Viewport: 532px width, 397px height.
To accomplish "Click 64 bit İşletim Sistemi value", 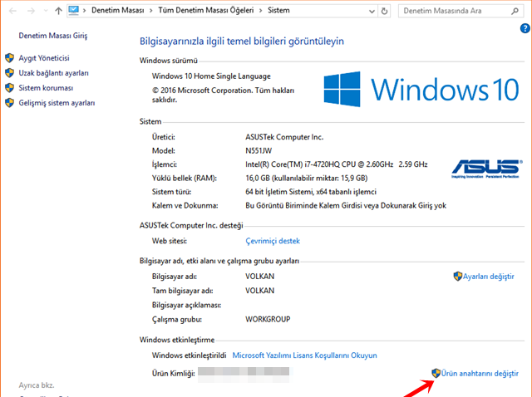I will tap(311, 192).
